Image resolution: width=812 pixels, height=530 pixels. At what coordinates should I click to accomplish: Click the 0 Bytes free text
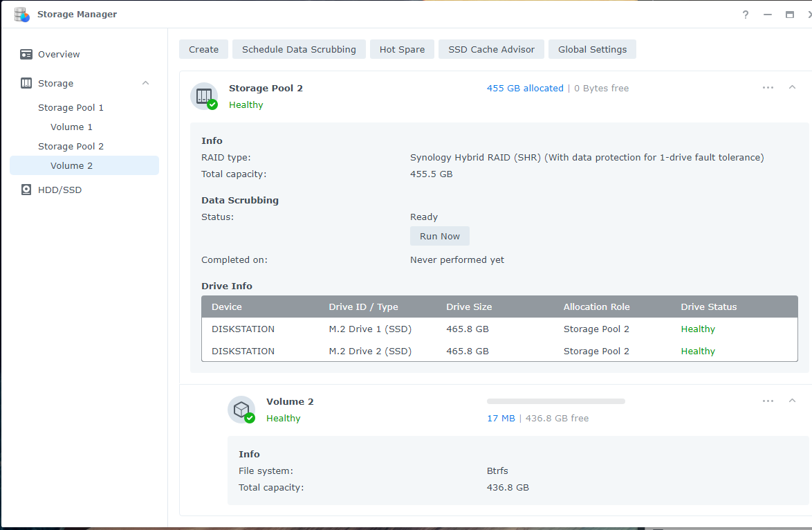pyautogui.click(x=601, y=89)
